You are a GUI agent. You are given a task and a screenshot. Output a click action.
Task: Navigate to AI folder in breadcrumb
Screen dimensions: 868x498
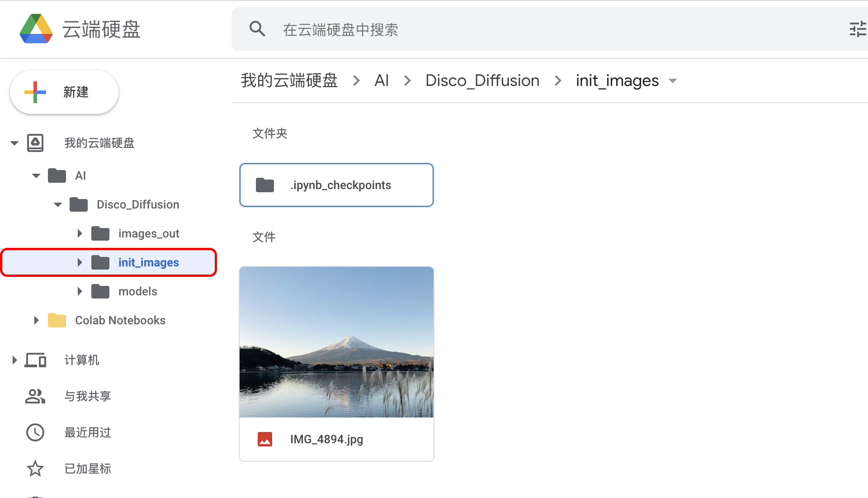382,81
